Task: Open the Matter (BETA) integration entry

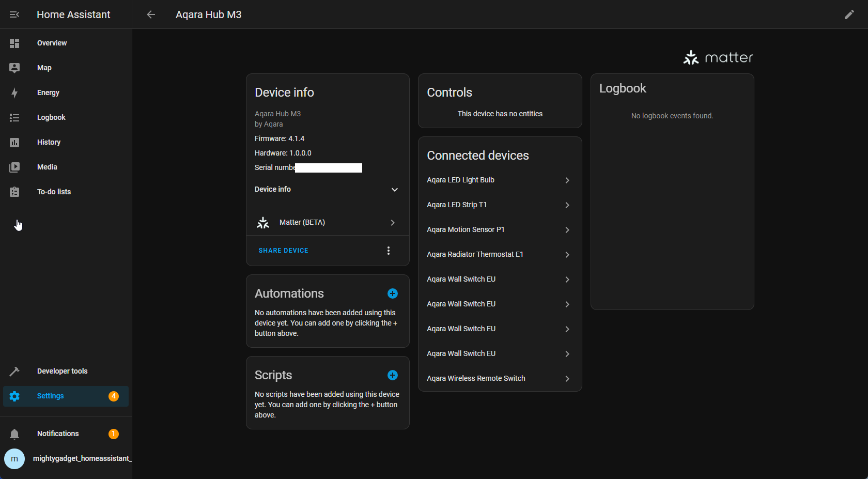Action: (x=327, y=223)
